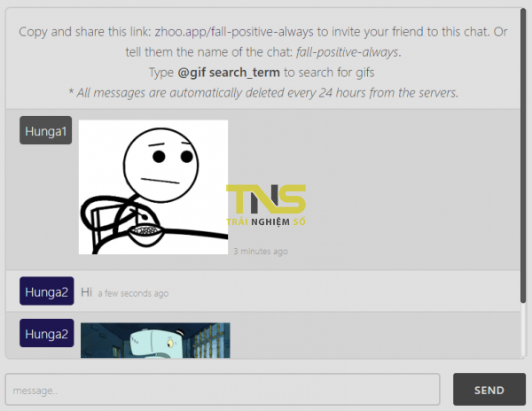Click the Hunga2 badge beside the cartoon gif
Screen dimensions: 532x411
[x=46, y=333]
